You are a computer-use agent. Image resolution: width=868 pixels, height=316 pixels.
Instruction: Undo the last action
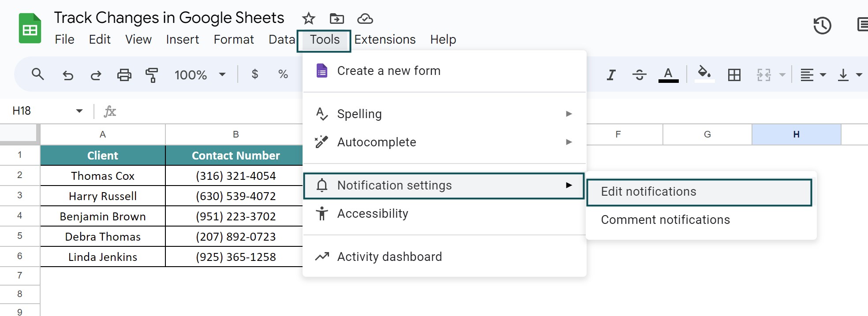pyautogui.click(x=68, y=75)
